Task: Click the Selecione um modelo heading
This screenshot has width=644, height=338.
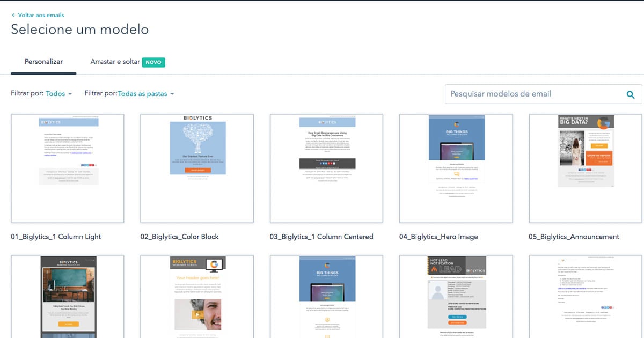Action: point(80,30)
